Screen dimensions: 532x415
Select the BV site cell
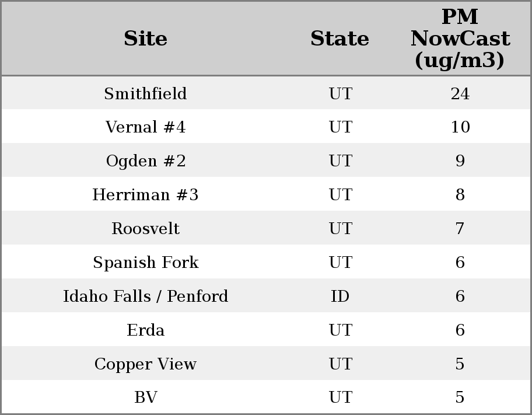[x=145, y=397]
